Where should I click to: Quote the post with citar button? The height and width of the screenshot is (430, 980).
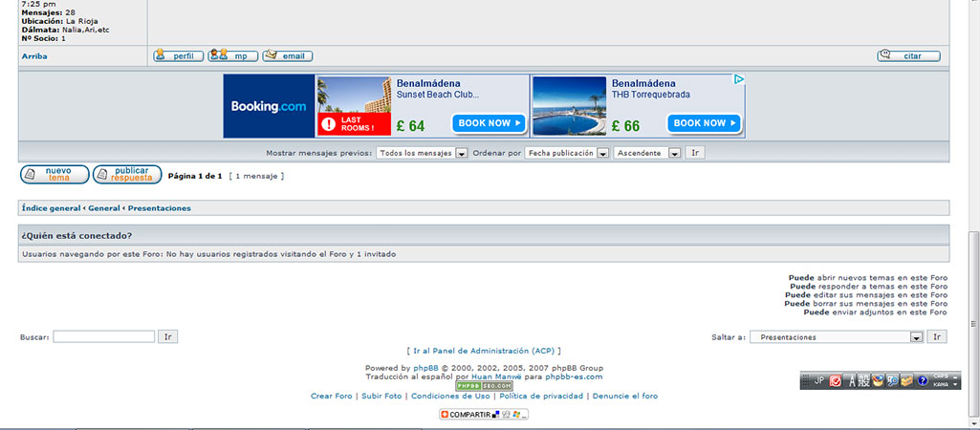pos(908,55)
